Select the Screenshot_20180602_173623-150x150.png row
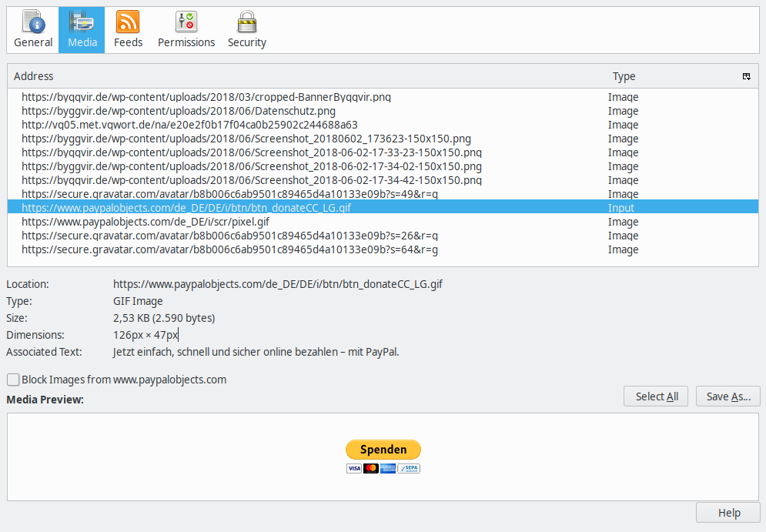Screen dimensions: 766x532 point(246,139)
